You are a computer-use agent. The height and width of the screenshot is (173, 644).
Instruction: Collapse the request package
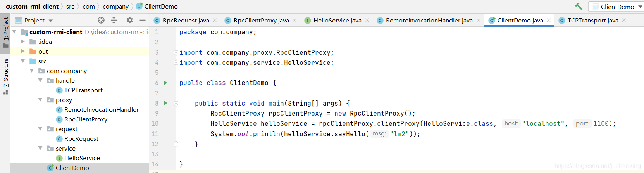40,129
